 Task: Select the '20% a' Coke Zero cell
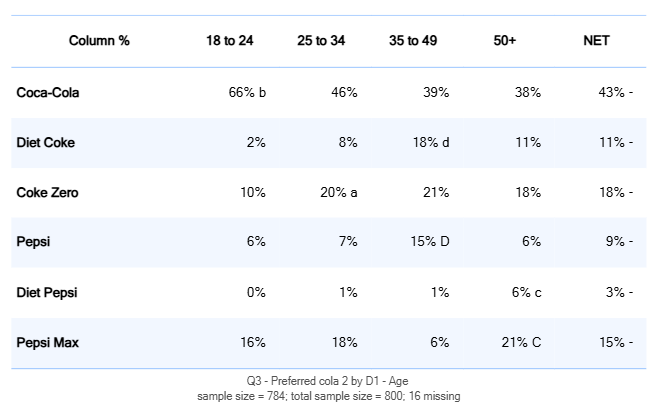(x=338, y=192)
